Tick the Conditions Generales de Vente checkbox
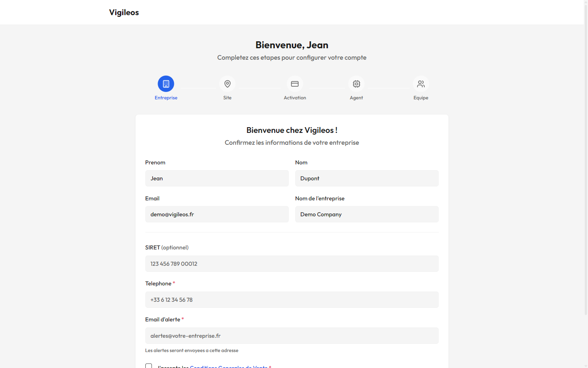 (x=149, y=366)
